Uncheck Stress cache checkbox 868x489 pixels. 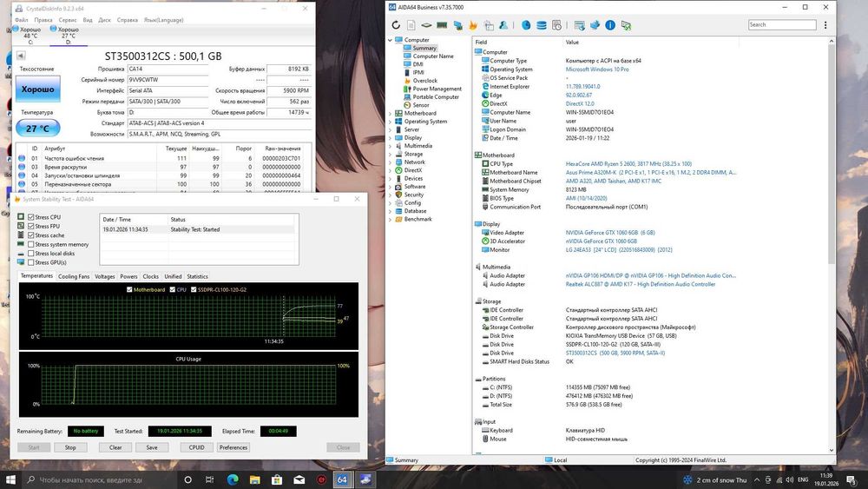tap(31, 235)
